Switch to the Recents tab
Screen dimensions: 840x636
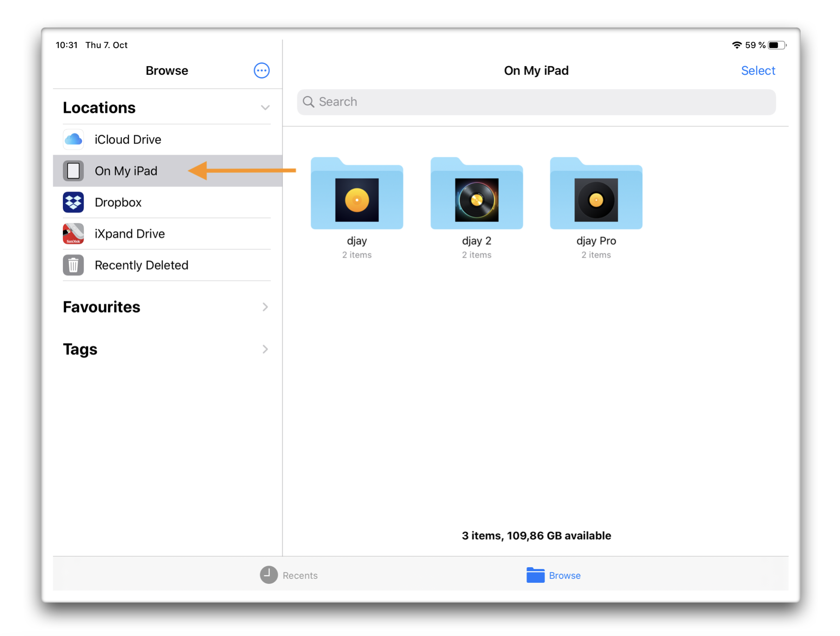point(289,575)
